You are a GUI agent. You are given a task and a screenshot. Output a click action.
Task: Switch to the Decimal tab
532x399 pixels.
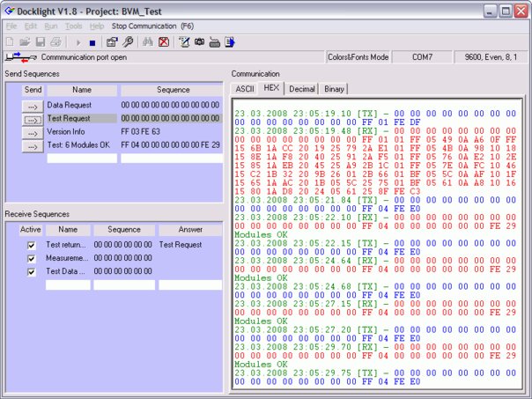click(x=301, y=89)
